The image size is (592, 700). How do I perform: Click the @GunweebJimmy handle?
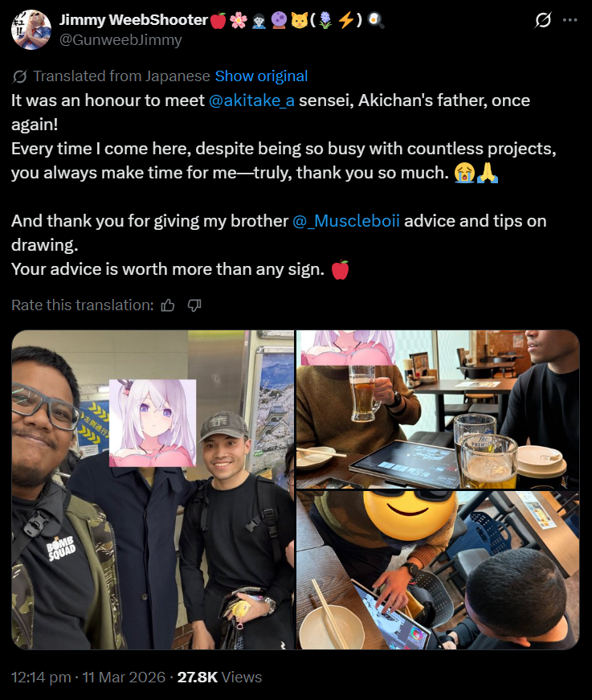click(x=120, y=39)
